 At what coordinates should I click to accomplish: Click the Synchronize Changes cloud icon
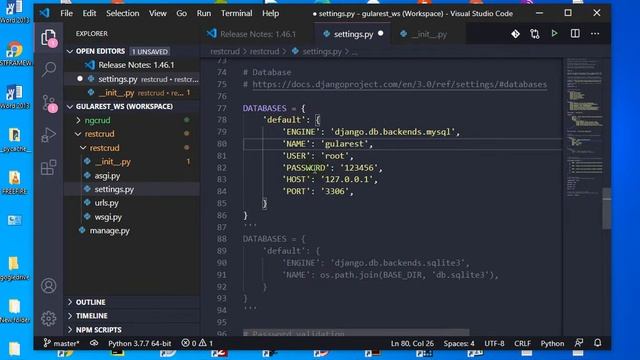(94, 343)
